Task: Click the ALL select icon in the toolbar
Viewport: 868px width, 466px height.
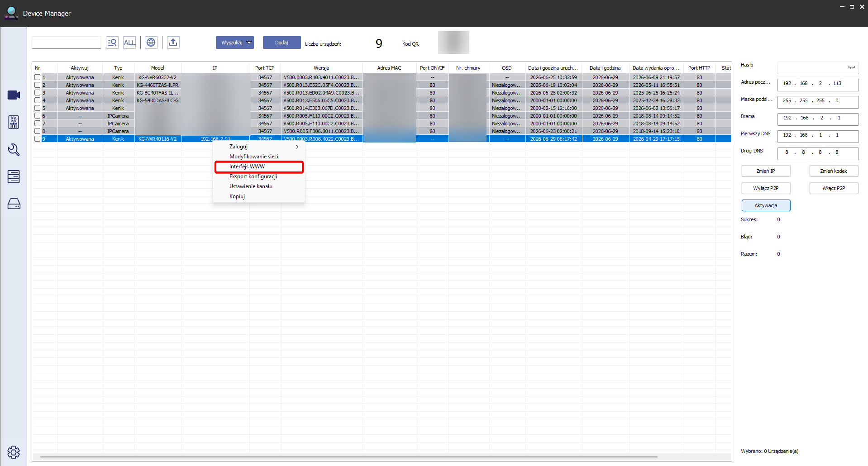Action: click(x=129, y=43)
